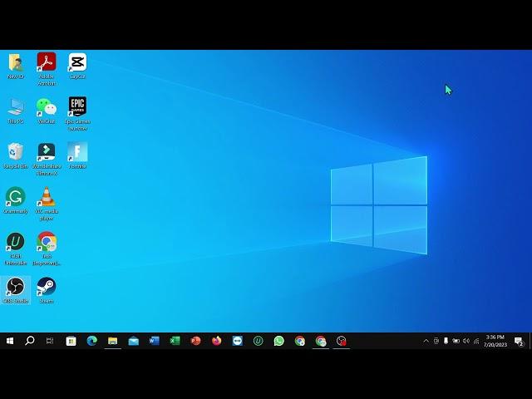Open IObit Uninstaller from the taskbar

[259, 341]
